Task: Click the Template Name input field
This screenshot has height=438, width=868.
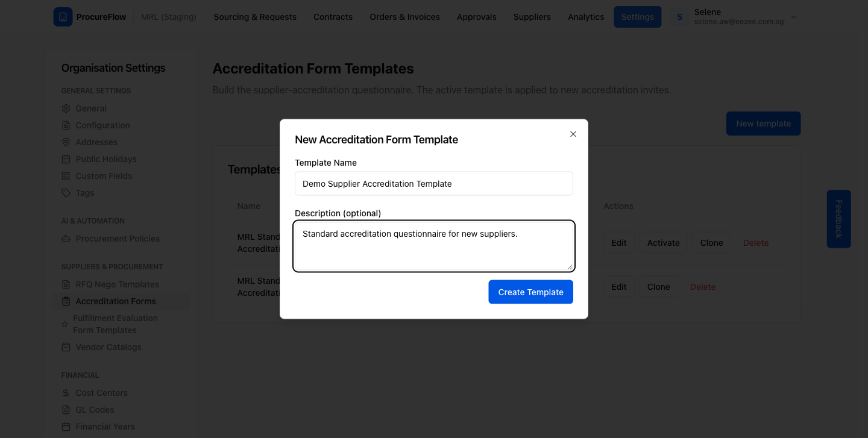Action: (434, 184)
